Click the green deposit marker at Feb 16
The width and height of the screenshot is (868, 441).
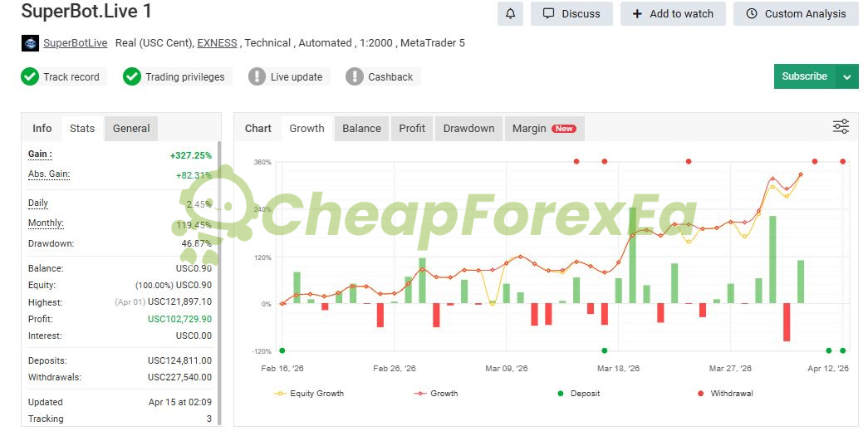click(282, 350)
